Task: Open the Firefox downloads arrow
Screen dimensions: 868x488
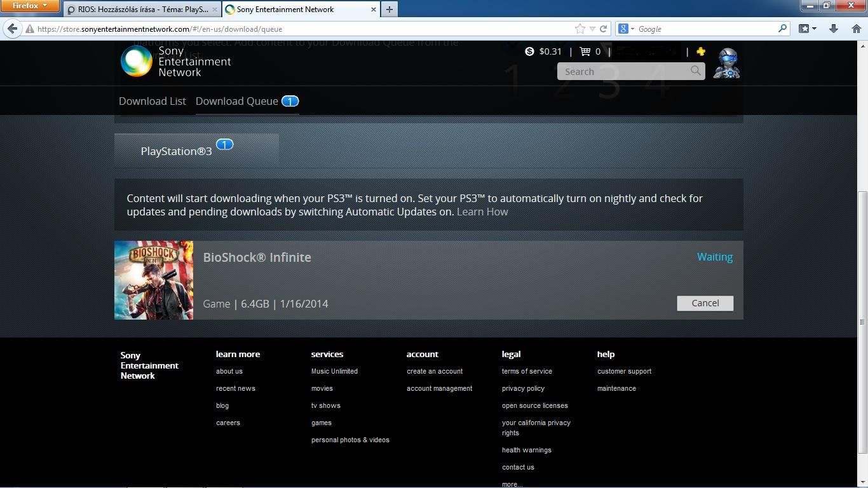Action: coord(834,29)
